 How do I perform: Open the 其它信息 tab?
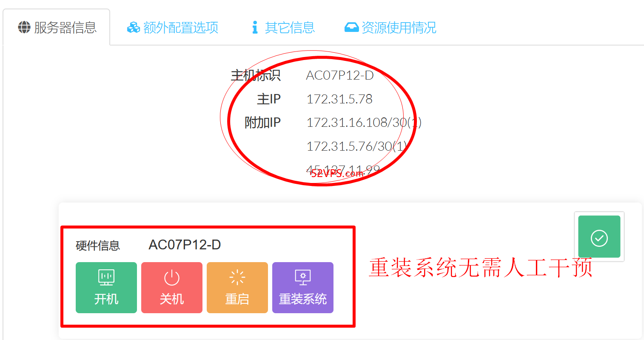pyautogui.click(x=283, y=28)
